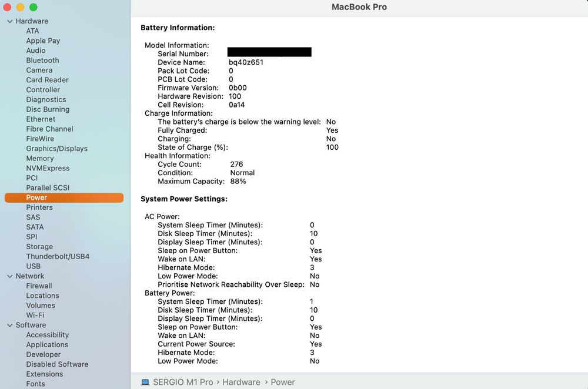588x389 pixels.
Task: Select Graphics/Displays in the sidebar
Action: pyautogui.click(x=56, y=149)
